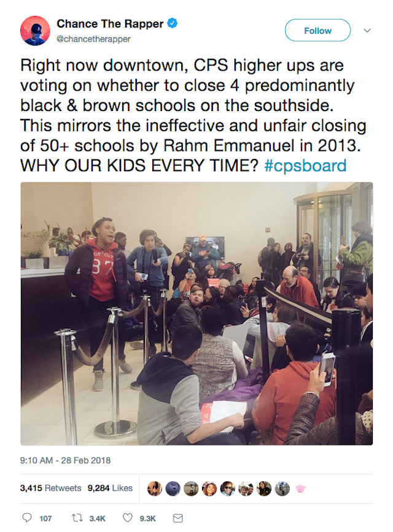View the 9,284 Likes list

click(x=110, y=488)
